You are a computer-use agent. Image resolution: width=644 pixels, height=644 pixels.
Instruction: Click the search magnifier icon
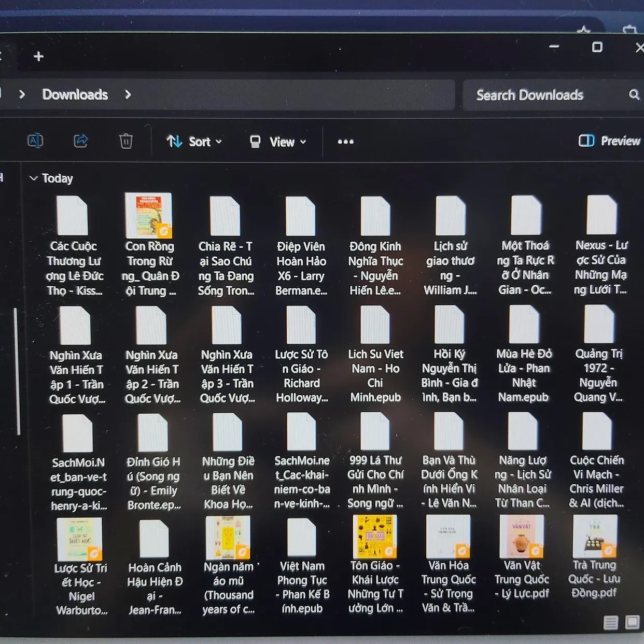tap(634, 94)
